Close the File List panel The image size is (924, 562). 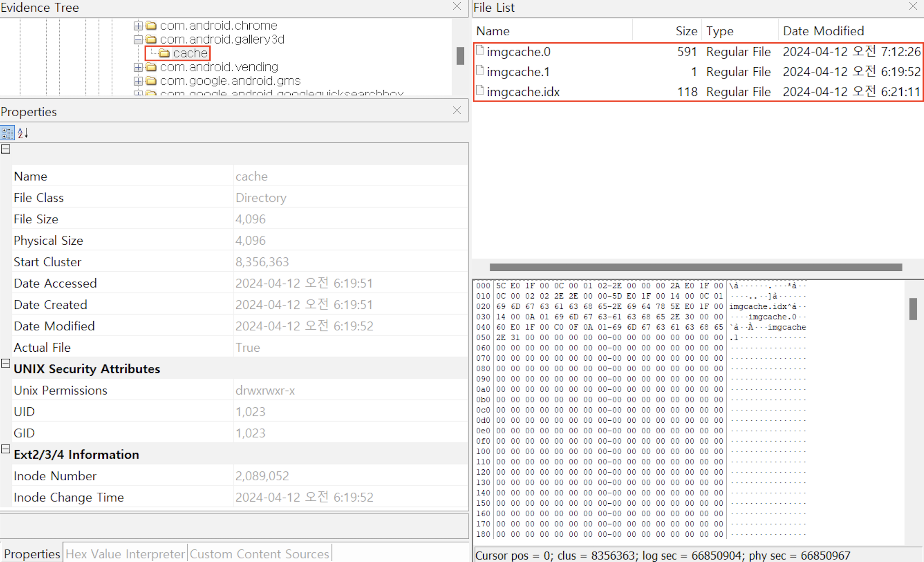(x=913, y=7)
